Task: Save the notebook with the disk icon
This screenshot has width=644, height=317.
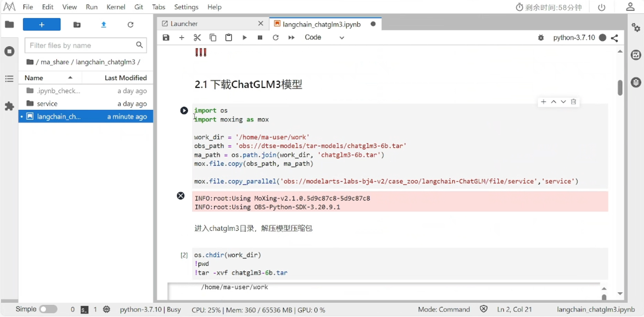Action: (166, 38)
